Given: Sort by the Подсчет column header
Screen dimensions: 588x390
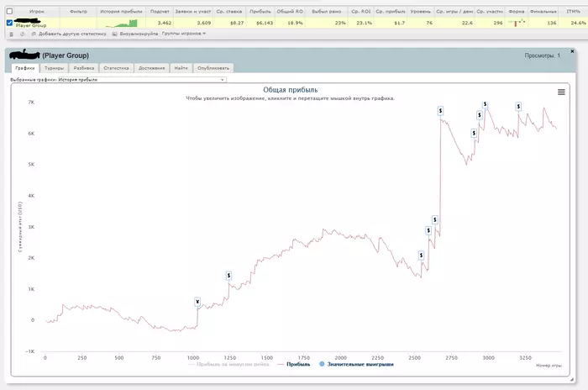Looking at the screenshot, I should pos(160,12).
